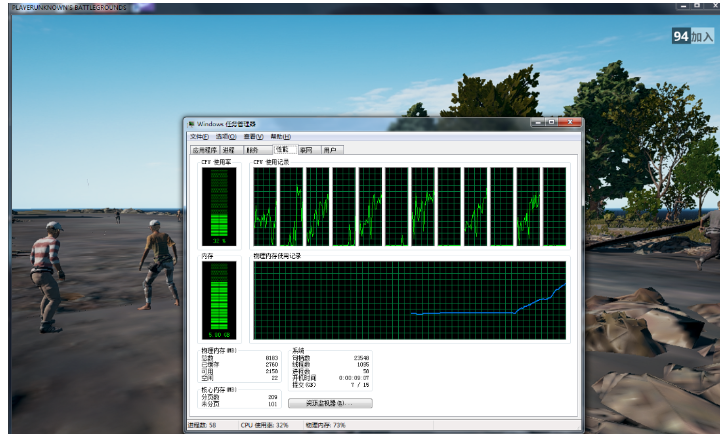Click the 句柄数 value 23548
Screen dimensions: 720x434
(361, 358)
